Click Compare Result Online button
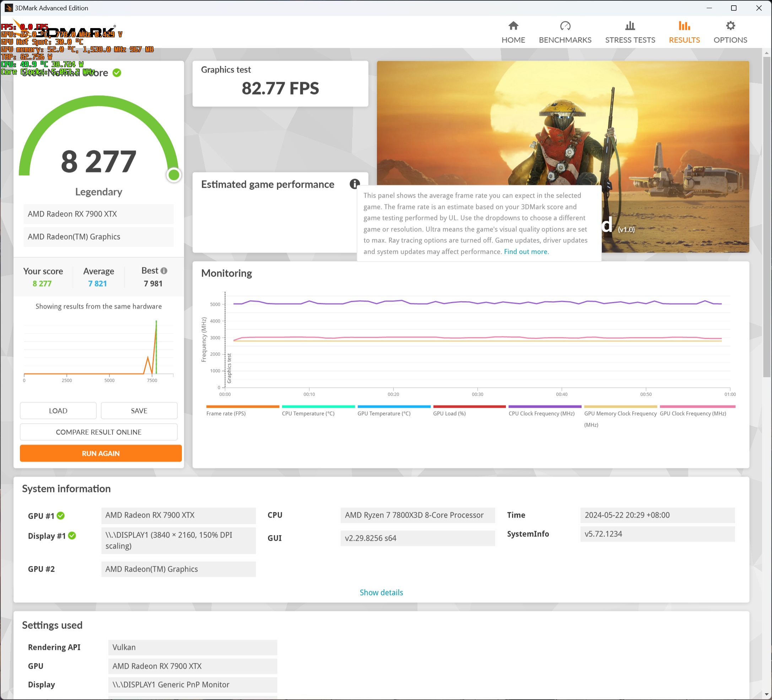 pyautogui.click(x=98, y=432)
